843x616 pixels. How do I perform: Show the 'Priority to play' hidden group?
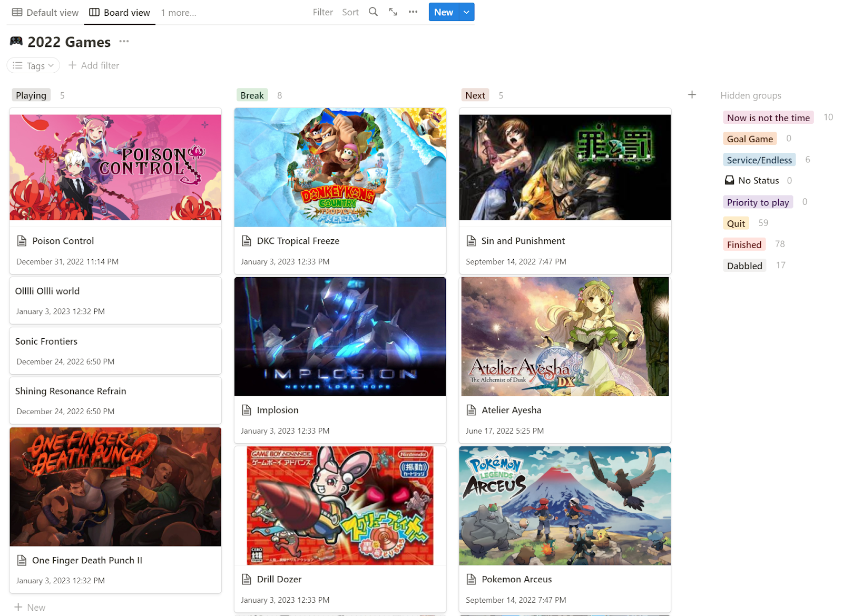coord(758,202)
